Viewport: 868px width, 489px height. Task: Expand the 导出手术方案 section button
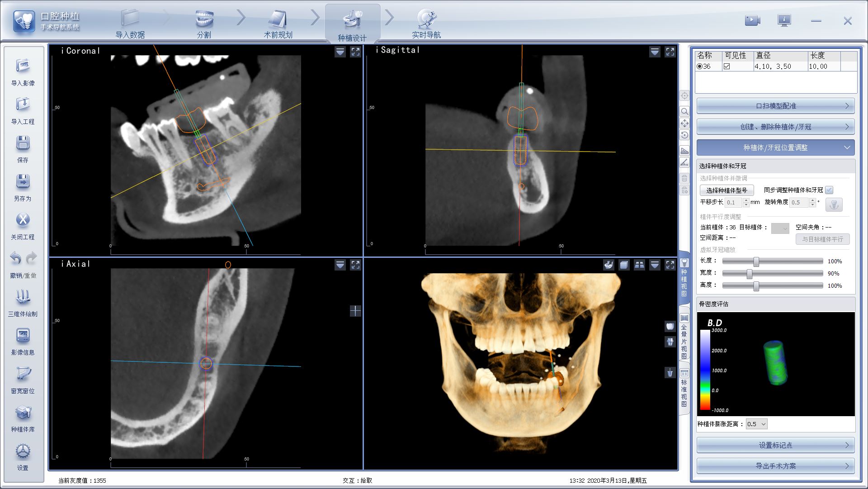[775, 465]
